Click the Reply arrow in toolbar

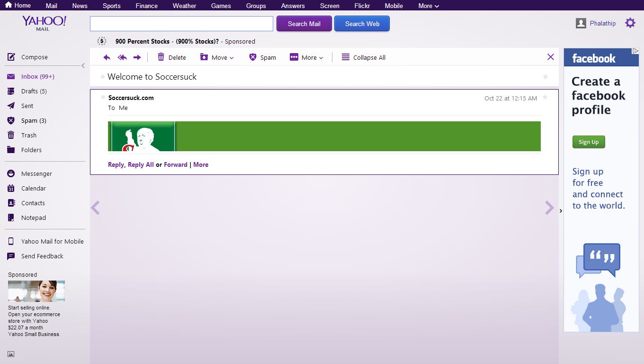pos(107,57)
